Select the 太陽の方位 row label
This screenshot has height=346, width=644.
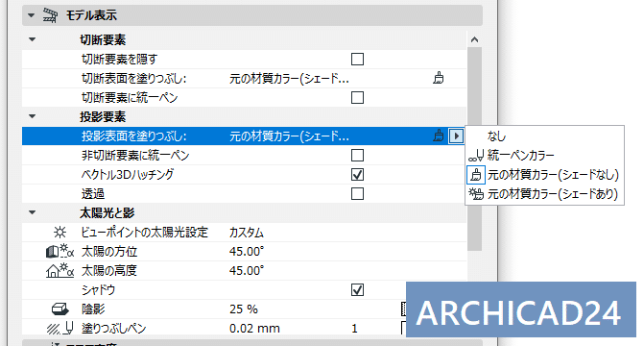click(x=109, y=252)
